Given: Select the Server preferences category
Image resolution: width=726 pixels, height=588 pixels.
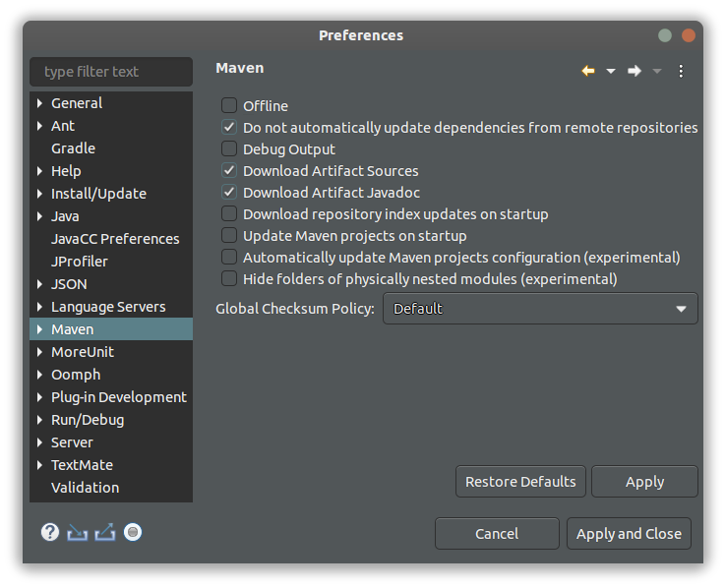Looking at the screenshot, I should pyautogui.click(x=72, y=442).
